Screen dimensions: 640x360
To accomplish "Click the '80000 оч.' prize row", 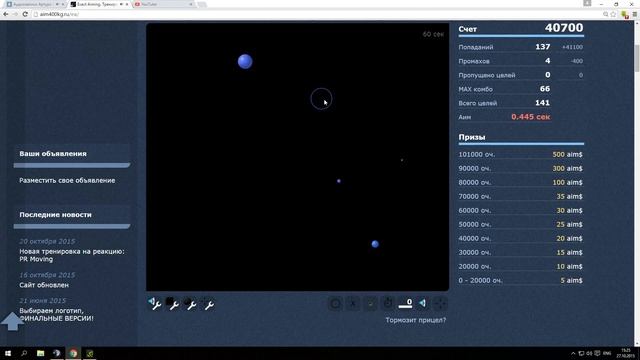I will [520, 182].
